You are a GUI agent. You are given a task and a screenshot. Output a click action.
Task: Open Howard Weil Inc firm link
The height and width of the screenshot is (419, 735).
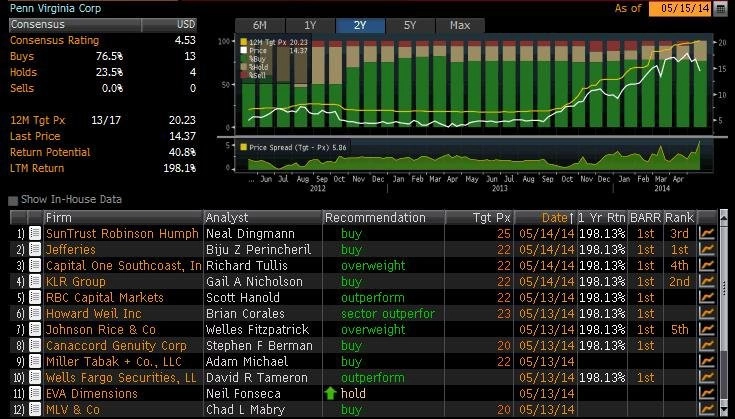(93, 313)
